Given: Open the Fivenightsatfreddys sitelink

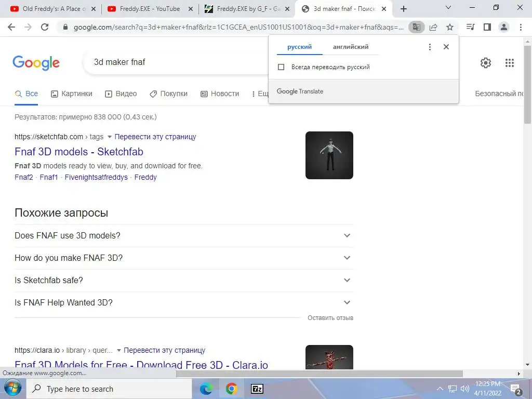Looking at the screenshot, I should (96, 177).
